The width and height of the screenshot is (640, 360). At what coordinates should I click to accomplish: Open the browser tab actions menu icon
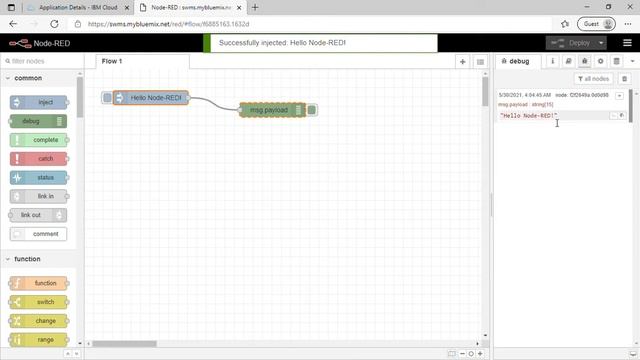click(x=11, y=7)
